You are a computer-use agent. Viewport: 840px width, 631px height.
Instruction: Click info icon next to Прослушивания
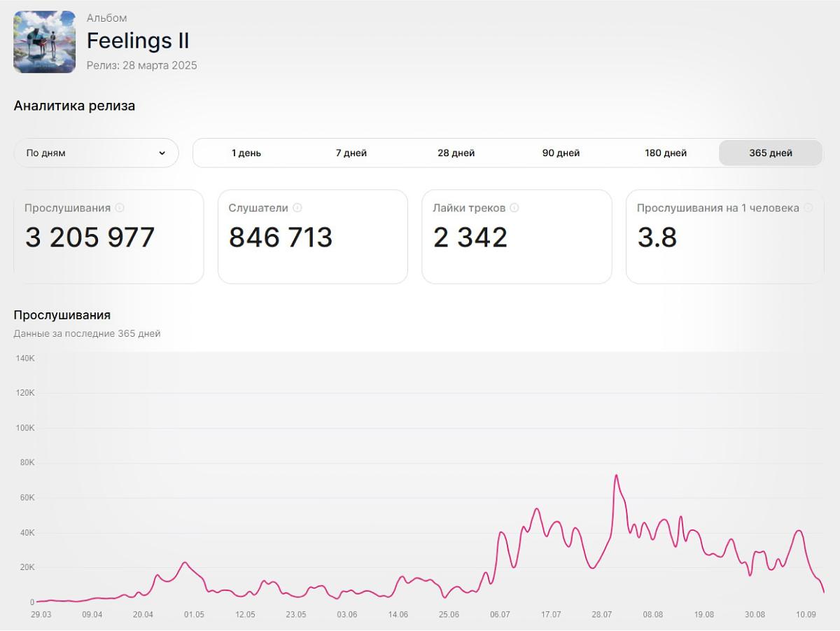pyautogui.click(x=120, y=208)
